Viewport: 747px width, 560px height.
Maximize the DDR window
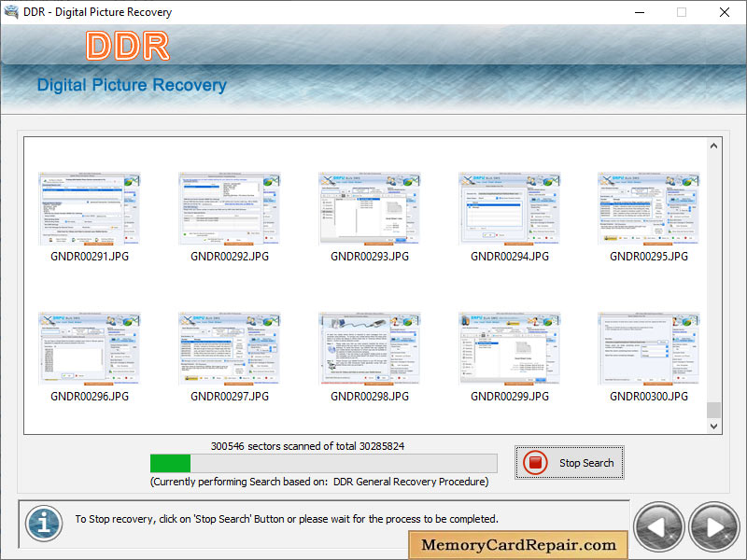click(x=682, y=12)
